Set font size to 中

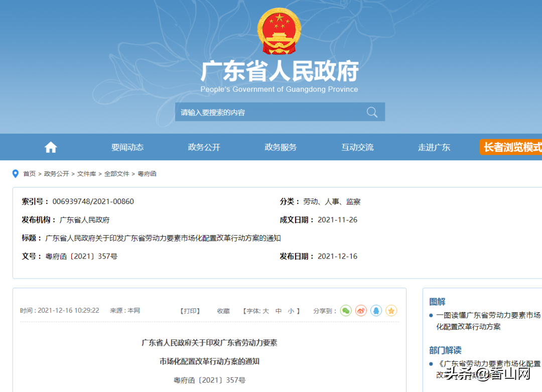pyautogui.click(x=279, y=311)
